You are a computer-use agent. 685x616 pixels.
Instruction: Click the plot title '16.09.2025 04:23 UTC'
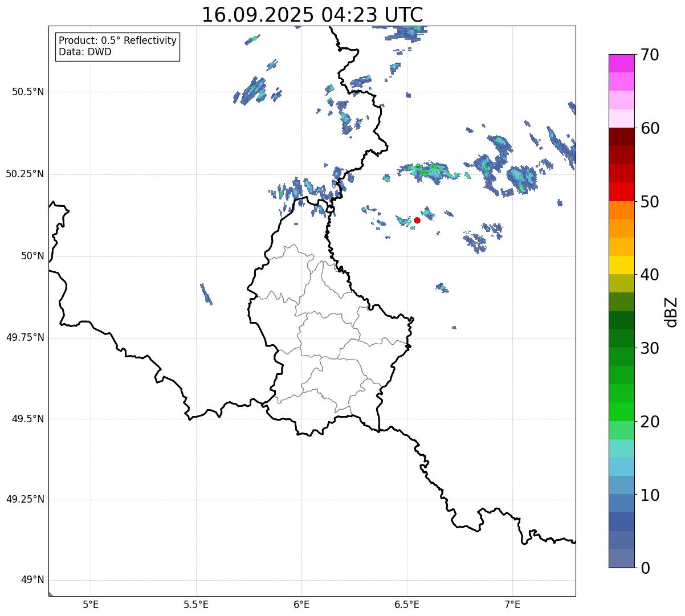[x=312, y=15]
